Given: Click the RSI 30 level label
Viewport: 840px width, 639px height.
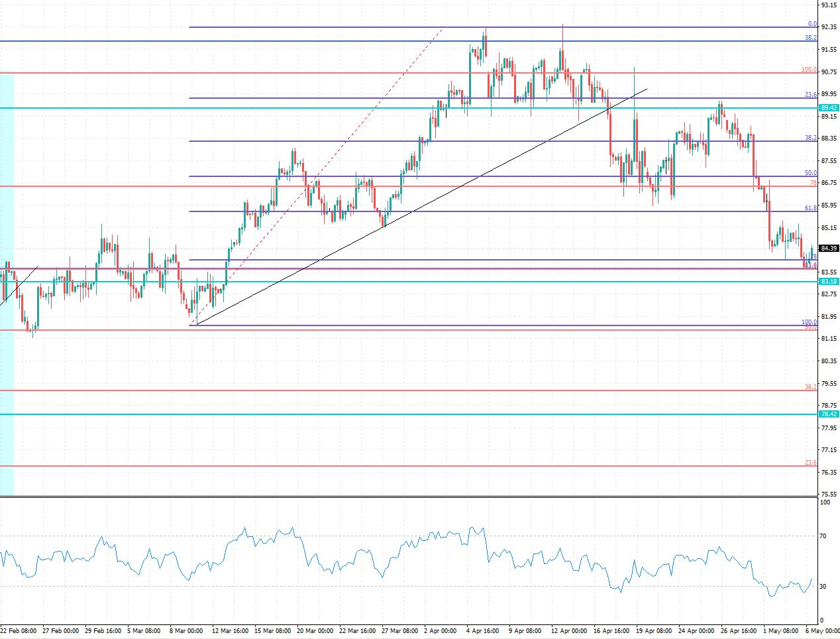Looking at the screenshot, I should 823,586.
